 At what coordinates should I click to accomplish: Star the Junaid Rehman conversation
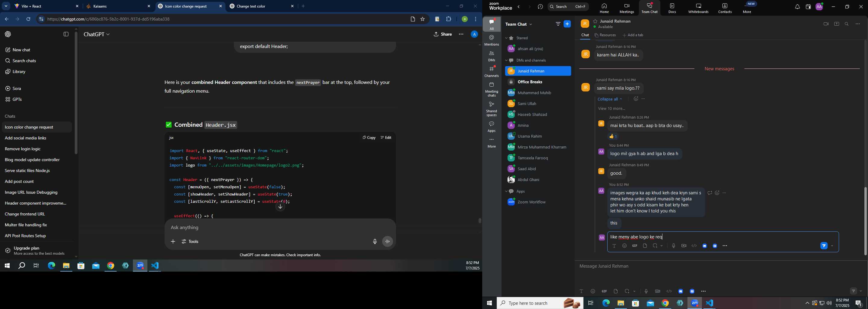coord(596,21)
